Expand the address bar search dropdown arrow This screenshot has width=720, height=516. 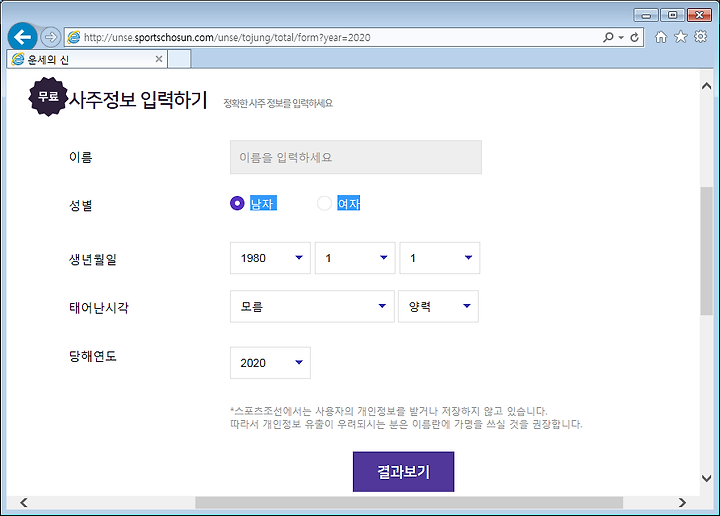click(x=621, y=37)
